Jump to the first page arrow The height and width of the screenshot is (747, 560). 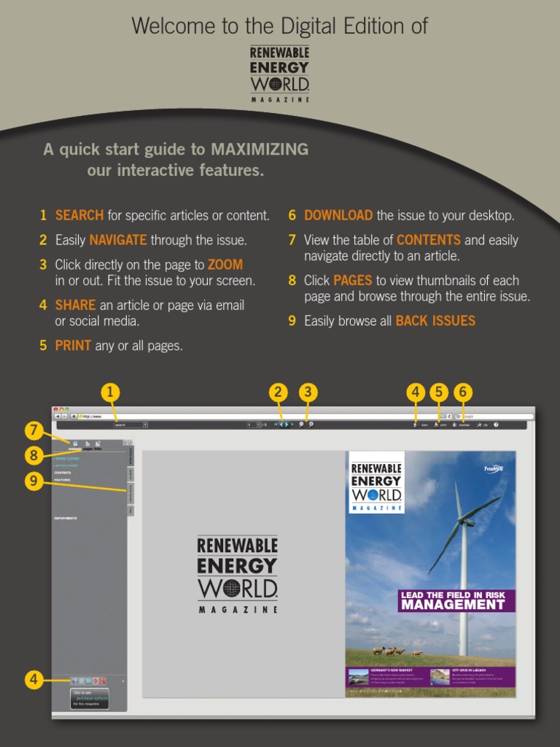click(276, 425)
